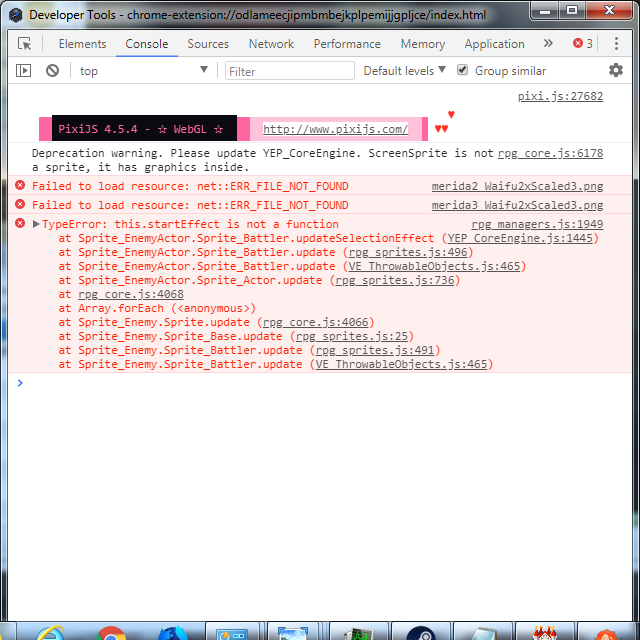Open rpg_core.js:6178 source link
This screenshot has height=640, width=640.
(551, 153)
